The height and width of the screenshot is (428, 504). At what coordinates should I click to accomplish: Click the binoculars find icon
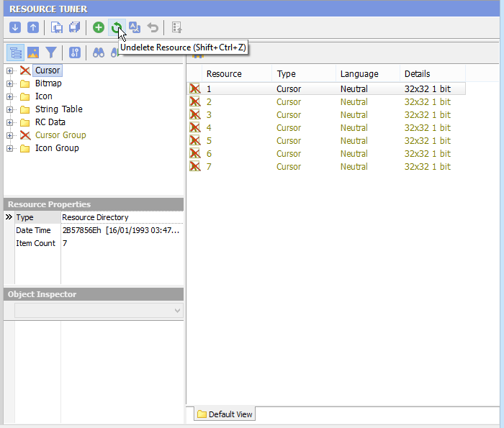[99, 53]
